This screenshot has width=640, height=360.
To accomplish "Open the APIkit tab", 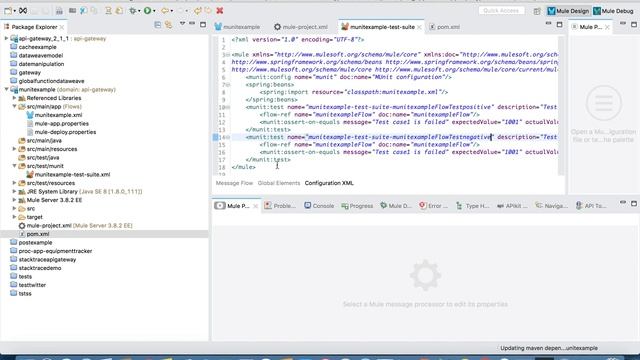I will click(512, 206).
